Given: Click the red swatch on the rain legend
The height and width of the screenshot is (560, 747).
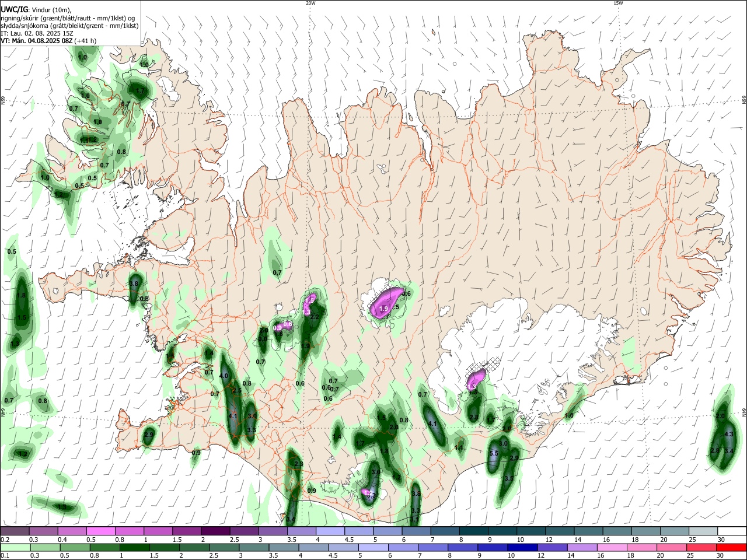Looking at the screenshot, I should 732,547.
